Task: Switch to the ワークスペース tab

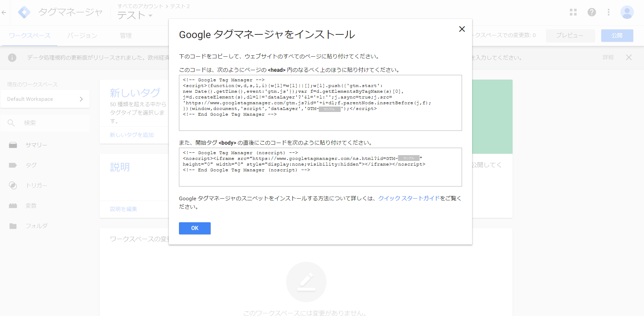Action: tap(30, 36)
